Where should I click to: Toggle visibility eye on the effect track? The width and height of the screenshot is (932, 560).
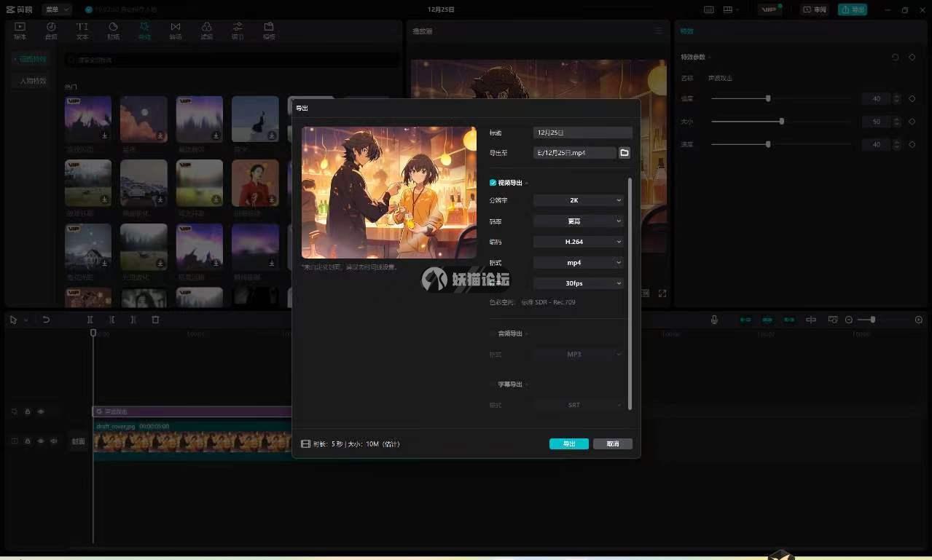41,411
